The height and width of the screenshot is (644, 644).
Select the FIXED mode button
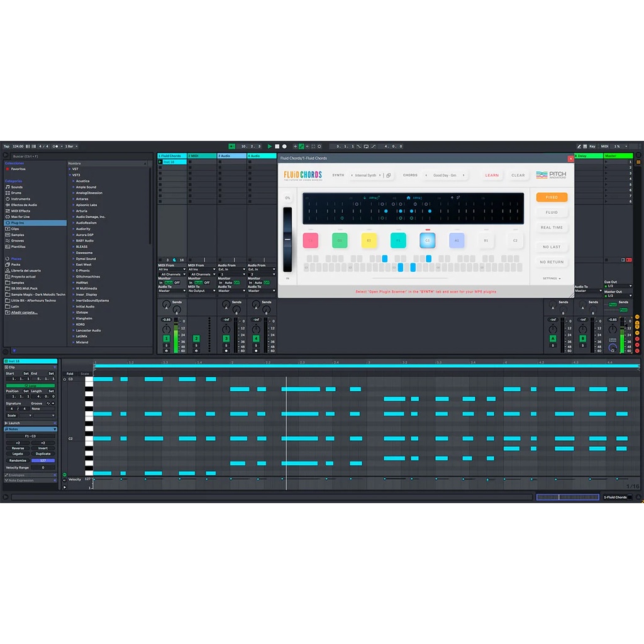tap(552, 197)
